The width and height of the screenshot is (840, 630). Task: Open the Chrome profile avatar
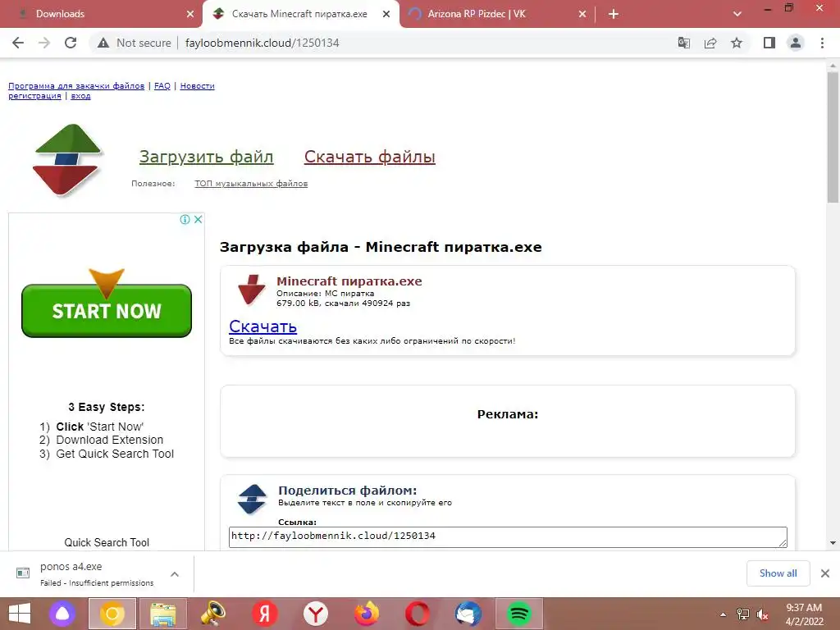tap(796, 43)
